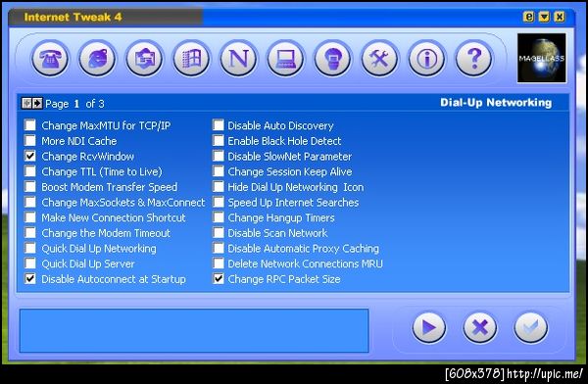Screen dimensions: 588x384
Task: Uncheck Change RPC Packet Size
Action: point(219,278)
